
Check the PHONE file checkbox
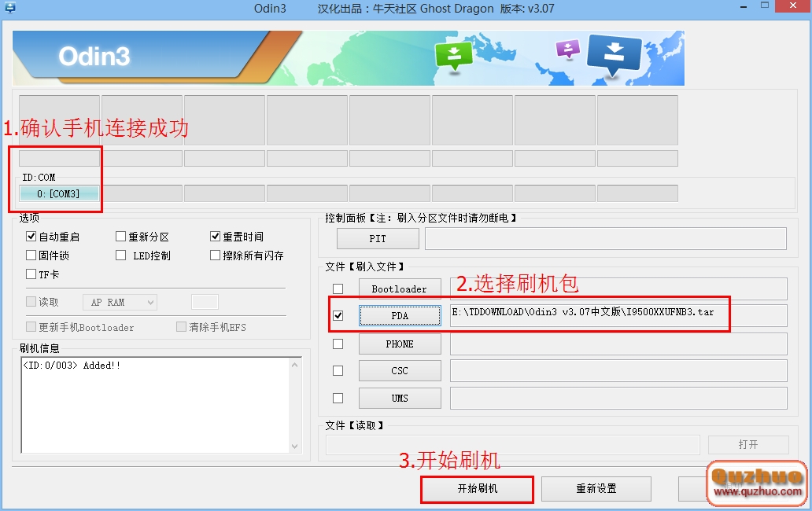pyautogui.click(x=338, y=344)
